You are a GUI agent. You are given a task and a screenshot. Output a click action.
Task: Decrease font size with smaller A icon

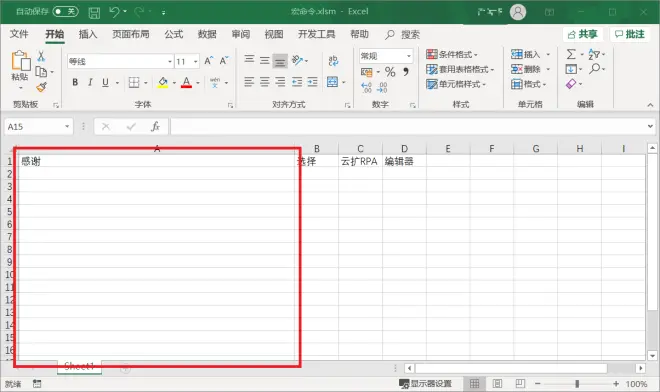[x=224, y=61]
